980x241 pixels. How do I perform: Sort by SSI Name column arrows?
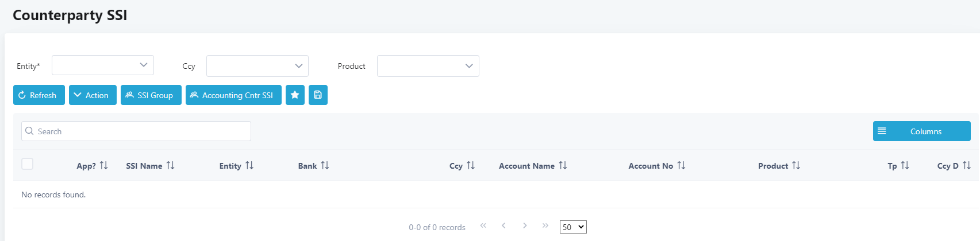[x=170, y=165]
